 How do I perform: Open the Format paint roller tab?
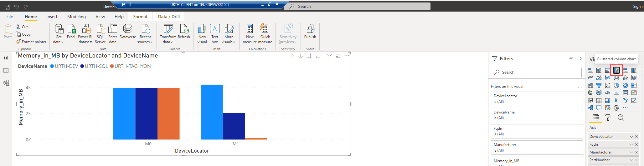608,118
